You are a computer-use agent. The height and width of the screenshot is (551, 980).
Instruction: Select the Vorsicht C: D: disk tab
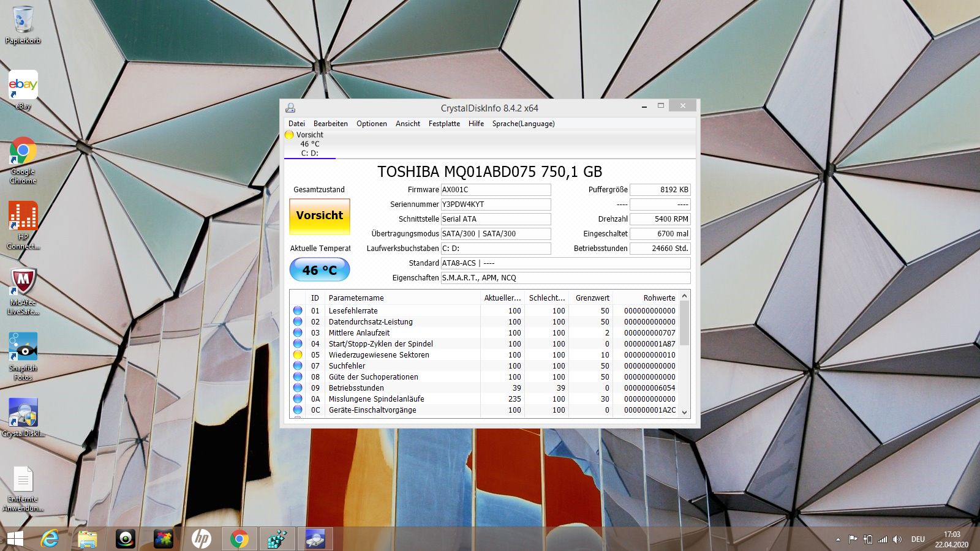pos(310,144)
